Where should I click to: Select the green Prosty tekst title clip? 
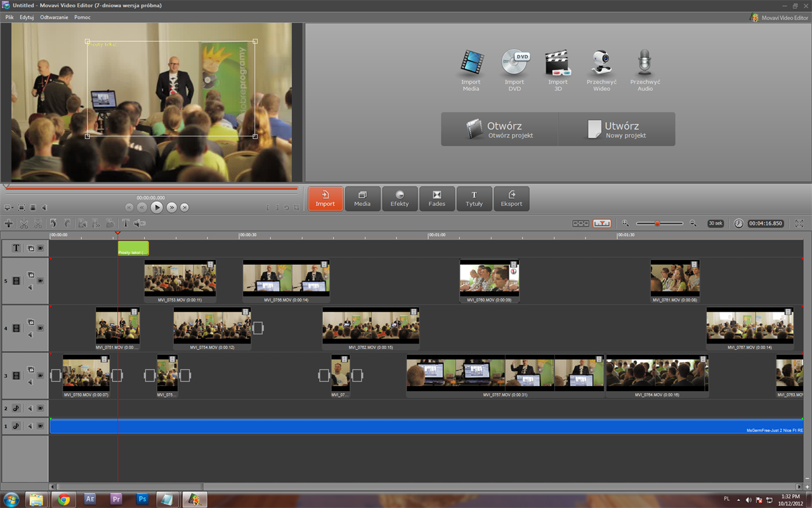click(133, 248)
